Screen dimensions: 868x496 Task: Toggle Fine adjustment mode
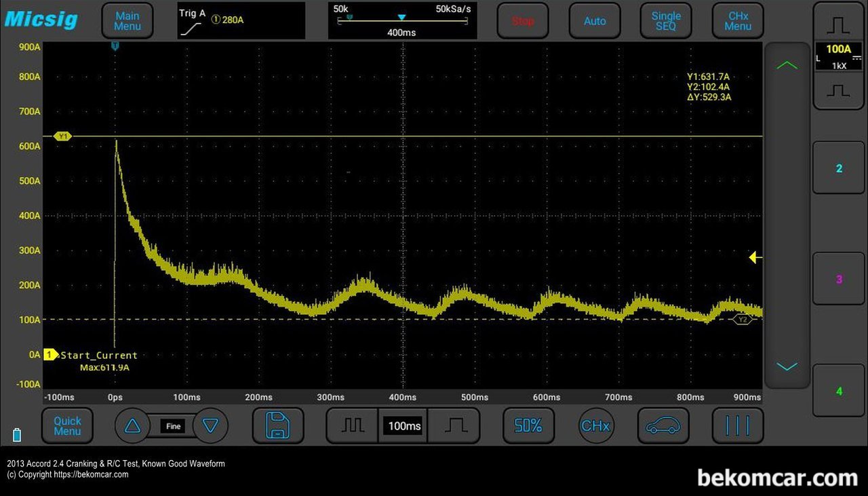coord(174,426)
